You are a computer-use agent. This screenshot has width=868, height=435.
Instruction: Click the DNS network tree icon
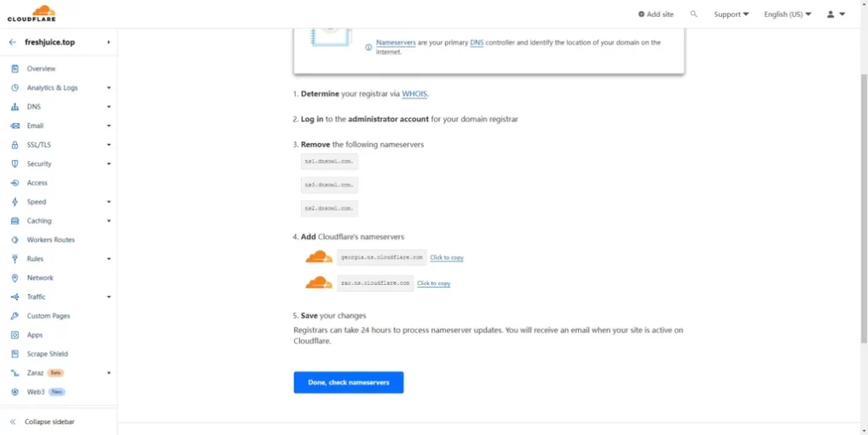[x=15, y=107]
